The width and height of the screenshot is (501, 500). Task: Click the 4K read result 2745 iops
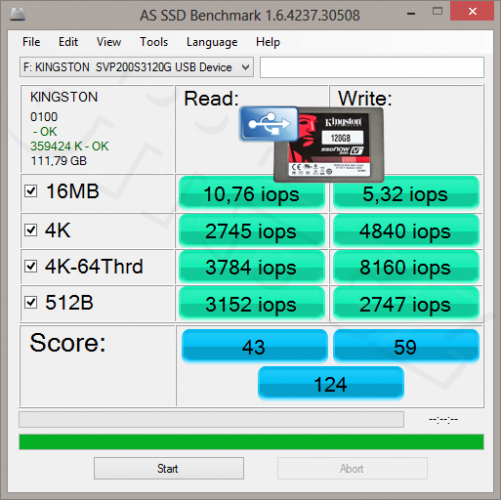252,231
